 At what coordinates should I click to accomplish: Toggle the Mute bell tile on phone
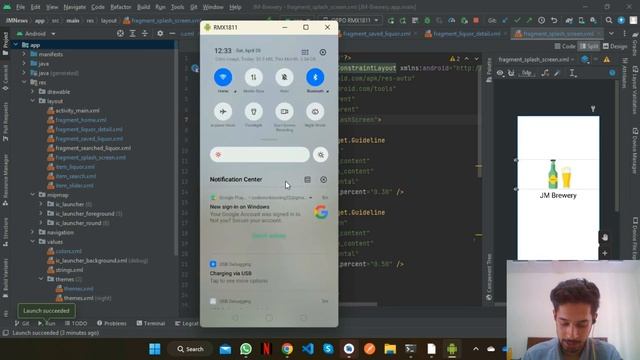[x=284, y=77]
